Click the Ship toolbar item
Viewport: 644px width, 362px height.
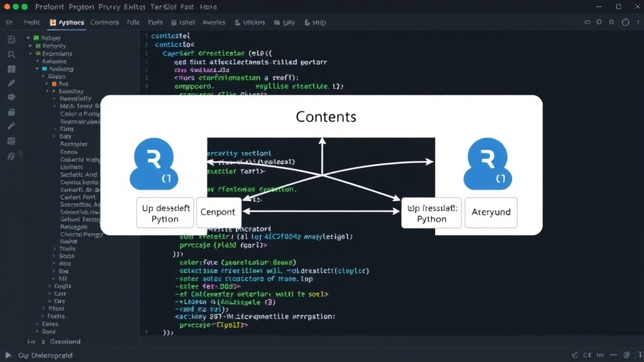[315, 22]
